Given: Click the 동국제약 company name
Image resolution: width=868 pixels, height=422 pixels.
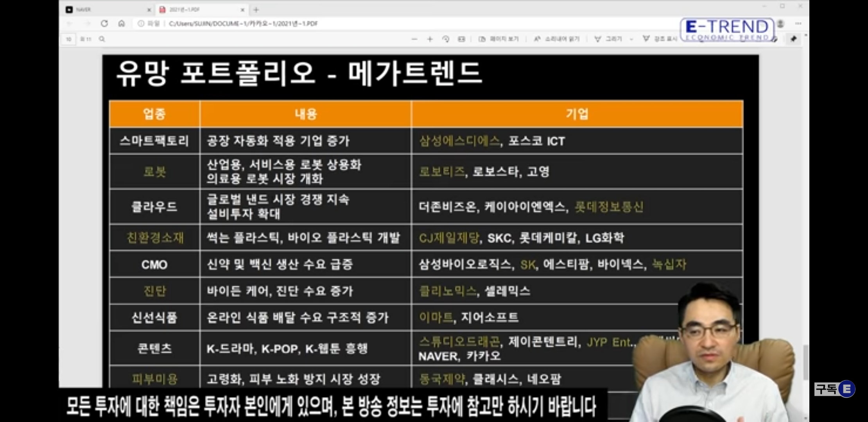Looking at the screenshot, I should [x=442, y=379].
